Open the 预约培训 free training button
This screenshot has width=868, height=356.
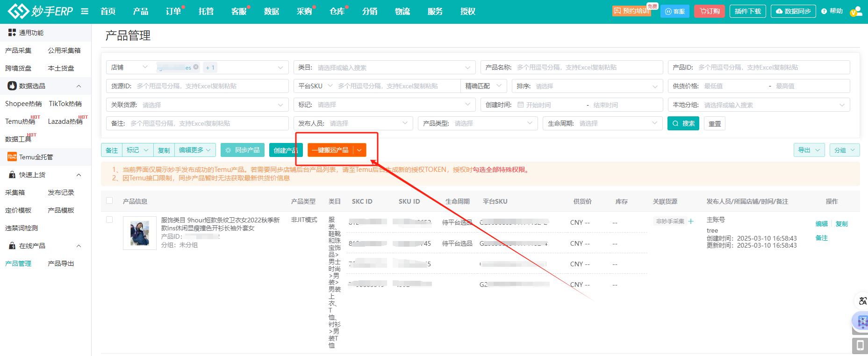pyautogui.click(x=631, y=11)
